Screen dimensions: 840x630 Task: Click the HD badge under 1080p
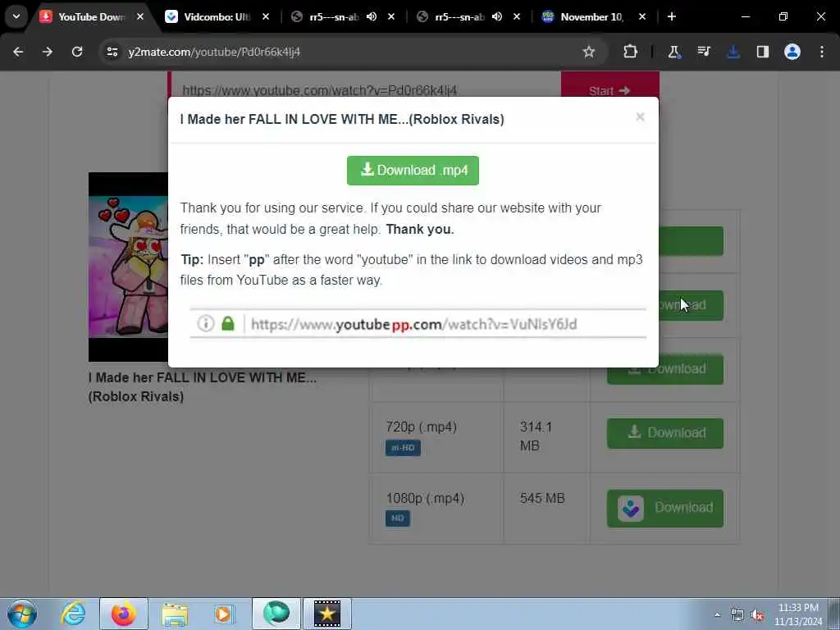coord(398,518)
